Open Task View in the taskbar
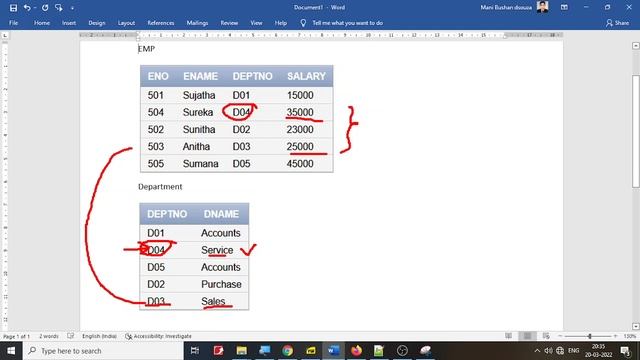Image resolution: width=640 pixels, height=360 pixels. pos(195,351)
